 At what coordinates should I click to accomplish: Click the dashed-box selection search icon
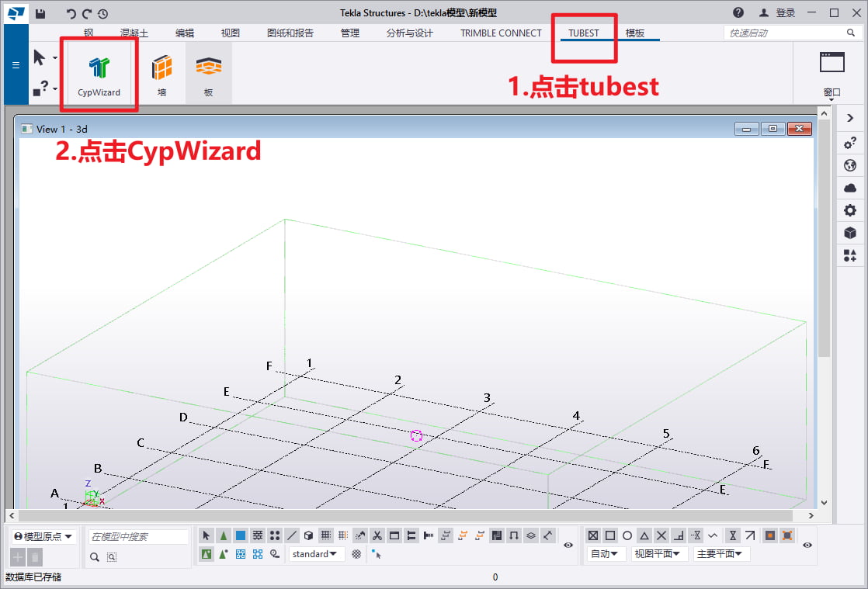[112, 557]
